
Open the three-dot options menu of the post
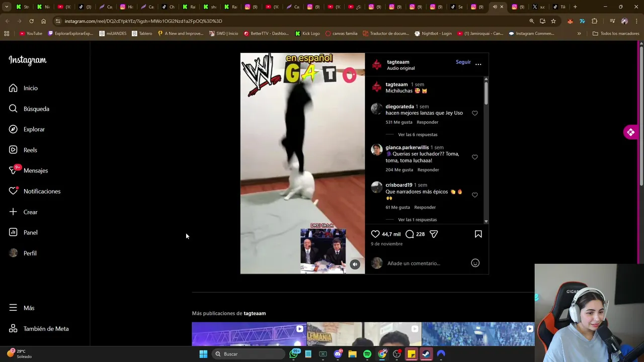pos(478,64)
